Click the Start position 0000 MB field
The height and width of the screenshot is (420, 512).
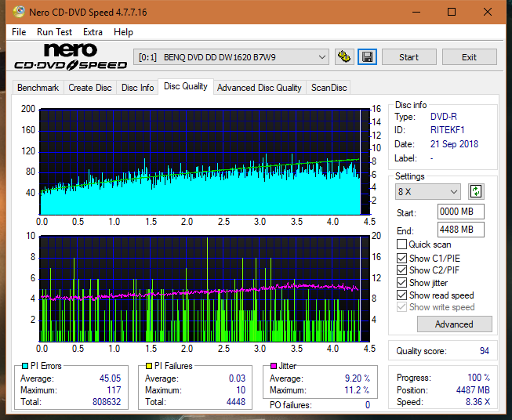pos(460,212)
